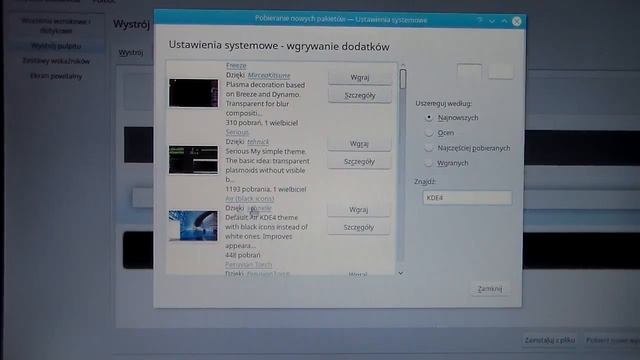
Task: Minimize the dialog using the title bar down chevron
Action: [x=492, y=21]
